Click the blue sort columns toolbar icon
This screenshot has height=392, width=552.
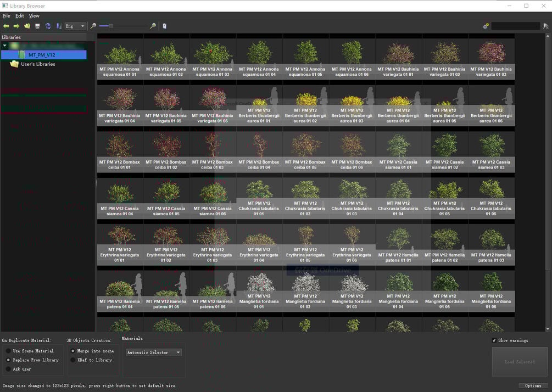point(59,26)
